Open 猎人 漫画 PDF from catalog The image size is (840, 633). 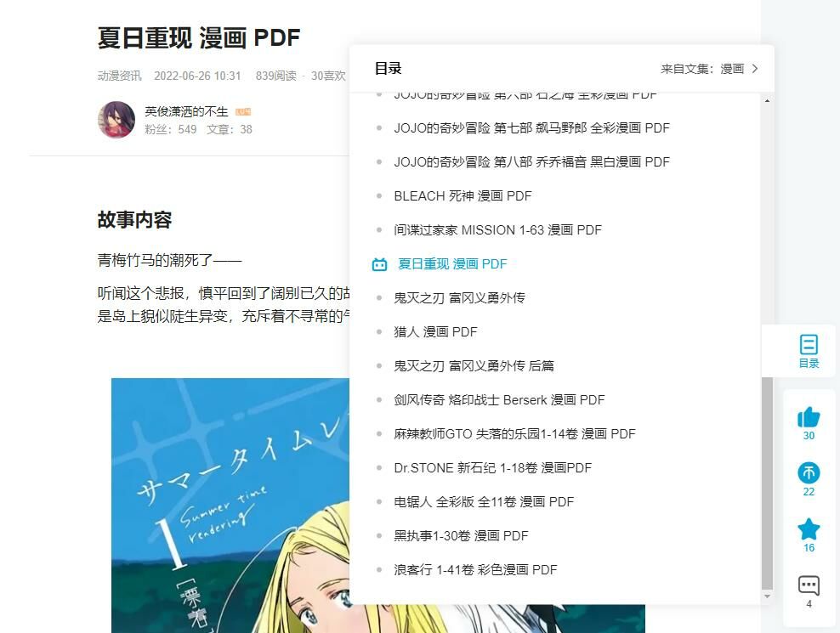coord(435,332)
